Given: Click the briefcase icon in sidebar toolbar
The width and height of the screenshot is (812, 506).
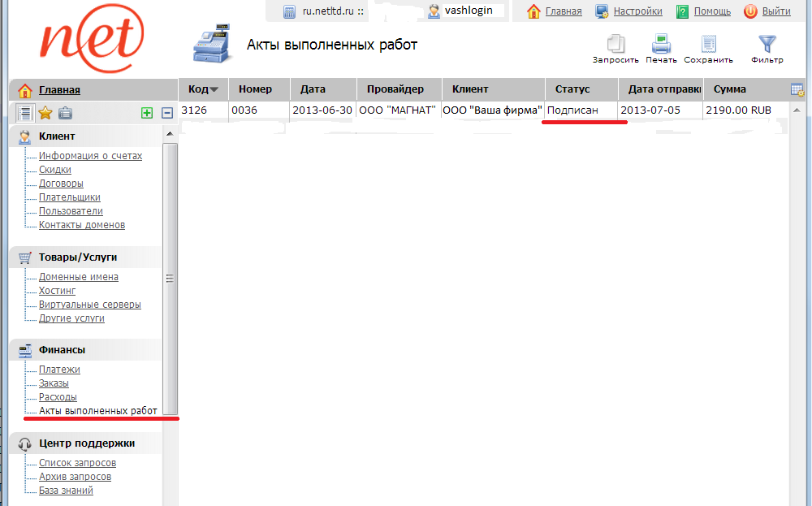Looking at the screenshot, I should click(66, 113).
